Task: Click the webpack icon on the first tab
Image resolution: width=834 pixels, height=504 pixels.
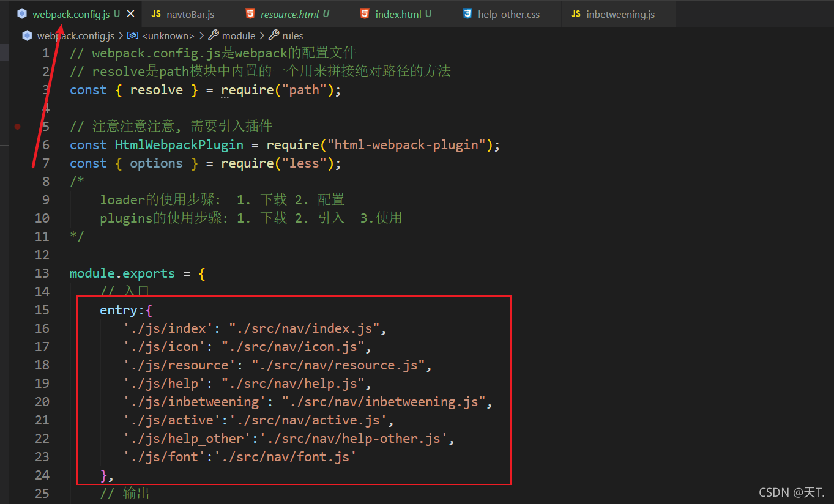Action: pyautogui.click(x=22, y=13)
